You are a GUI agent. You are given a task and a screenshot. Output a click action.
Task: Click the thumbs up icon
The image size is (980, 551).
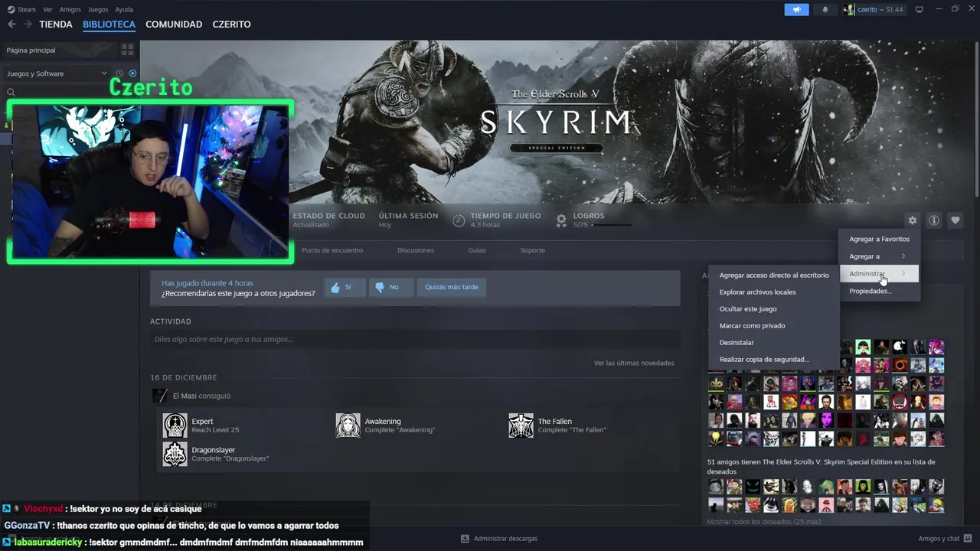pyautogui.click(x=335, y=288)
